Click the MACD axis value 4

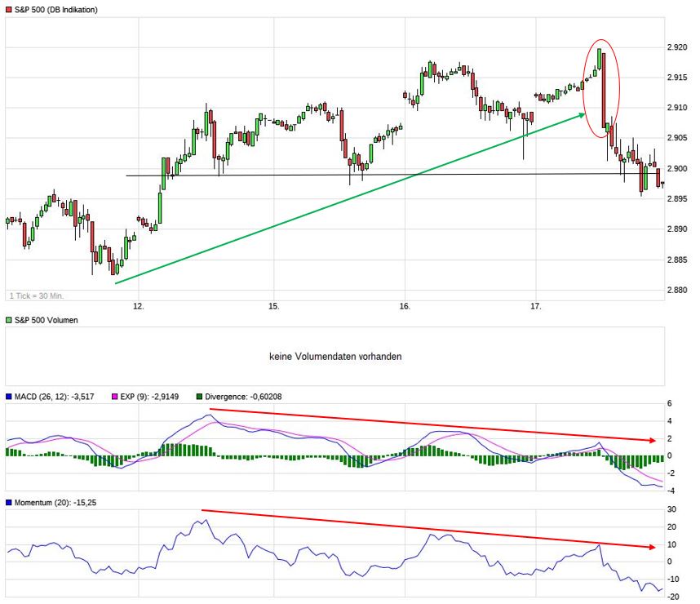pyautogui.click(x=669, y=421)
